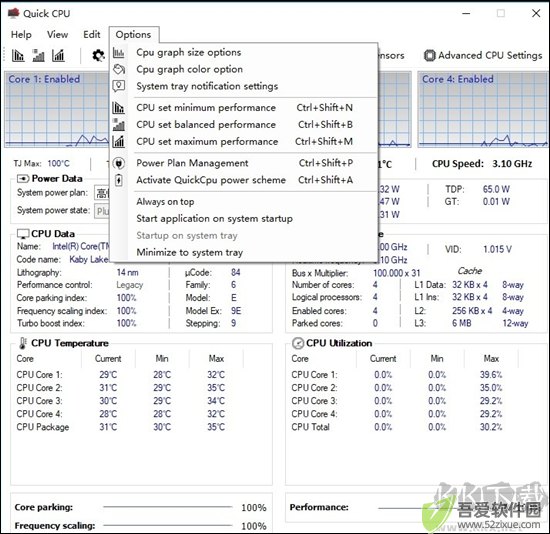Screen dimensions: 550x534
Task: Click the Quick CPU title bar app icon
Action: pos(13,13)
